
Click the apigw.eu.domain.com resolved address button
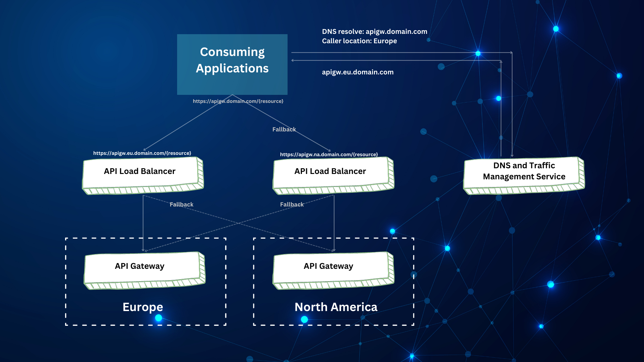358,72
